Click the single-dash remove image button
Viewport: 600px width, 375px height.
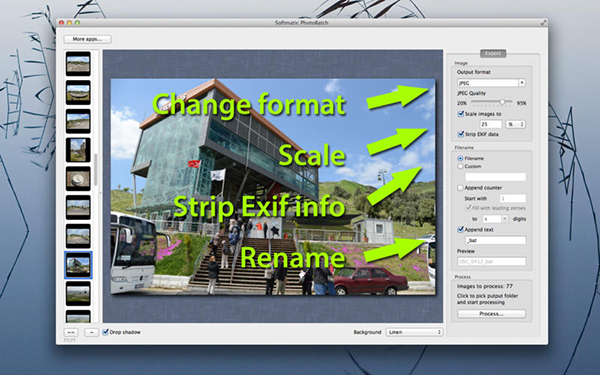(91, 333)
